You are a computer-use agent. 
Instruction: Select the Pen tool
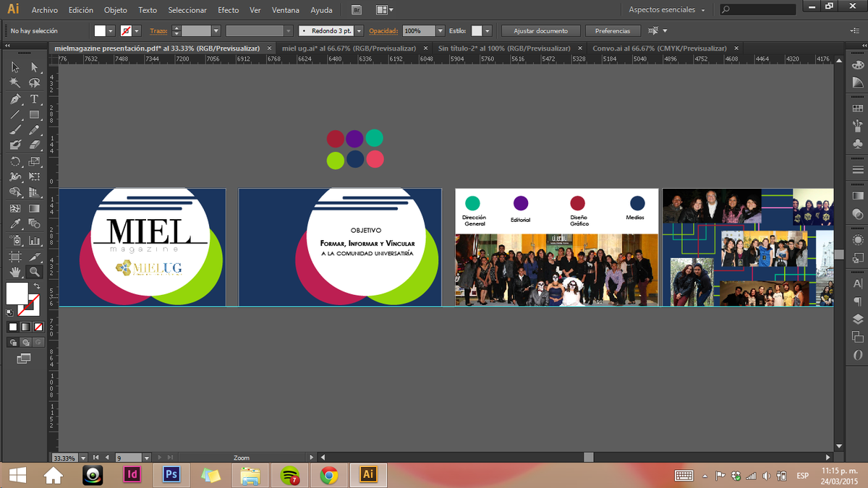pyautogui.click(x=14, y=99)
